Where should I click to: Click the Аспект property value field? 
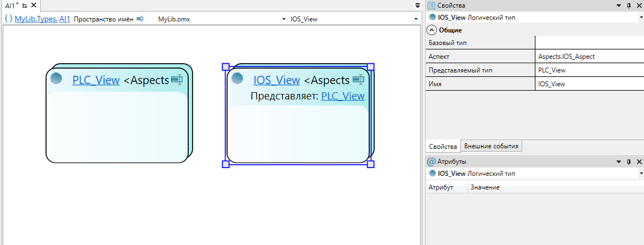tap(589, 57)
